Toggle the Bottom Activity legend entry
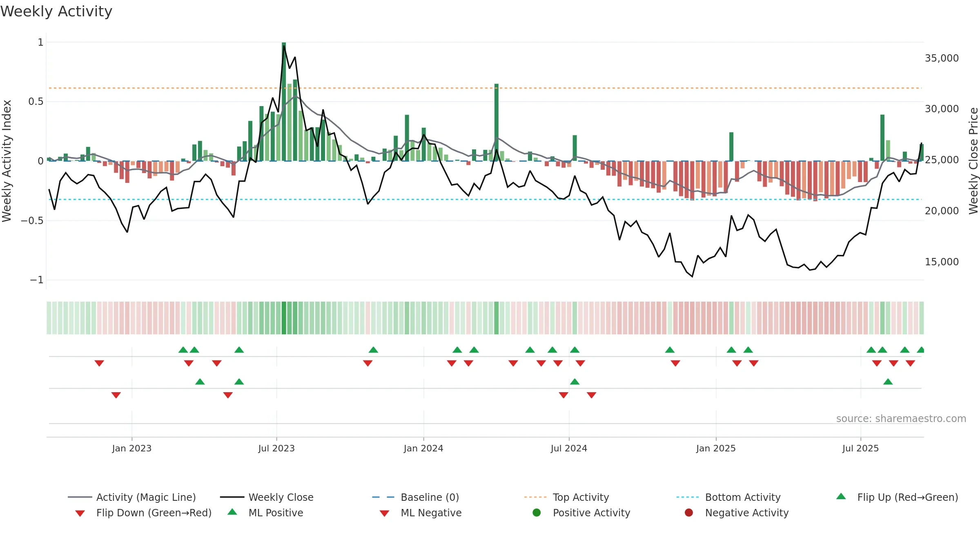Image resolution: width=980 pixels, height=551 pixels. pyautogui.click(x=728, y=497)
